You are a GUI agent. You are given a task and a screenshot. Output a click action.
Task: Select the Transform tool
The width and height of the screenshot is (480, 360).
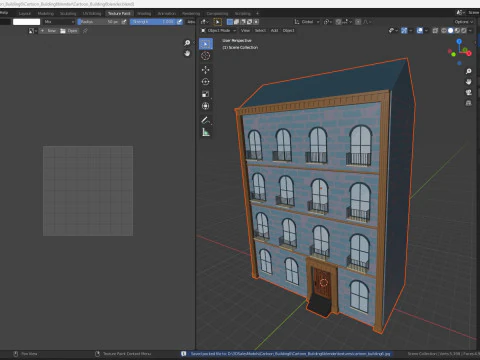[206, 106]
